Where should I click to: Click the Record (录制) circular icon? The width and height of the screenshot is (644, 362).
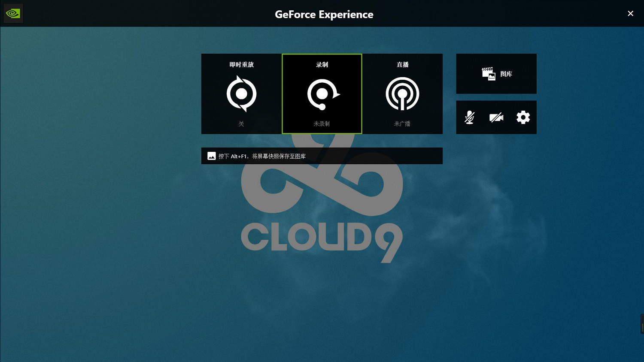322,94
